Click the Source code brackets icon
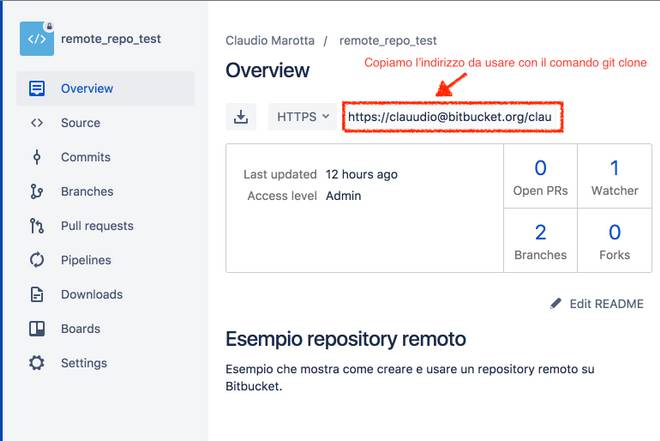Image resolution: width=660 pixels, height=441 pixels. coord(37,123)
